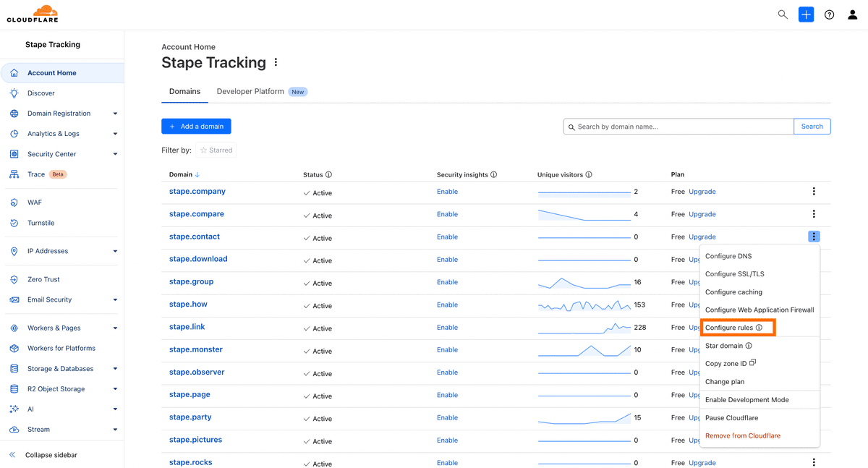Click the blue plus add button
The height and width of the screenshot is (468, 868).
click(806, 14)
